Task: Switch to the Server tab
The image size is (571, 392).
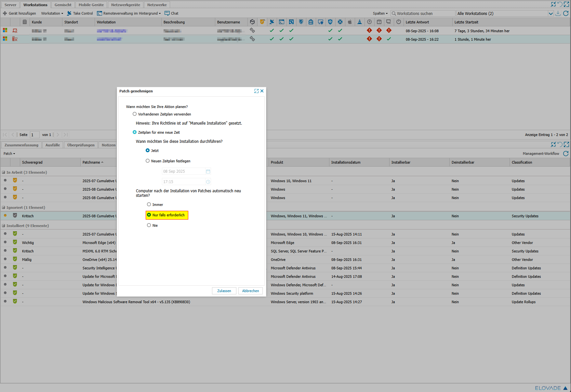Action: click(x=10, y=5)
